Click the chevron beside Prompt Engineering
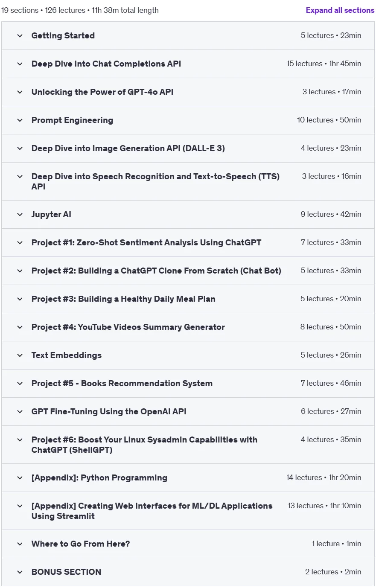 coord(20,120)
